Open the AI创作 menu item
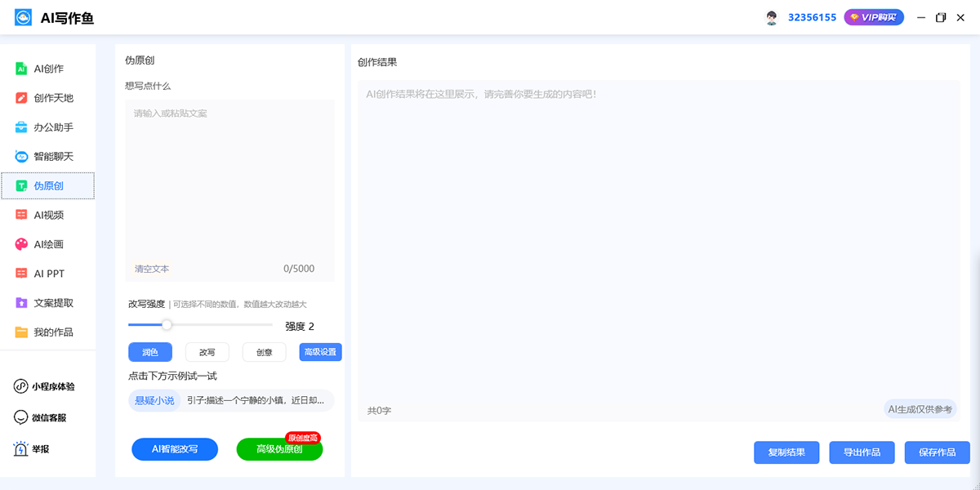980x490 pixels. click(x=48, y=69)
